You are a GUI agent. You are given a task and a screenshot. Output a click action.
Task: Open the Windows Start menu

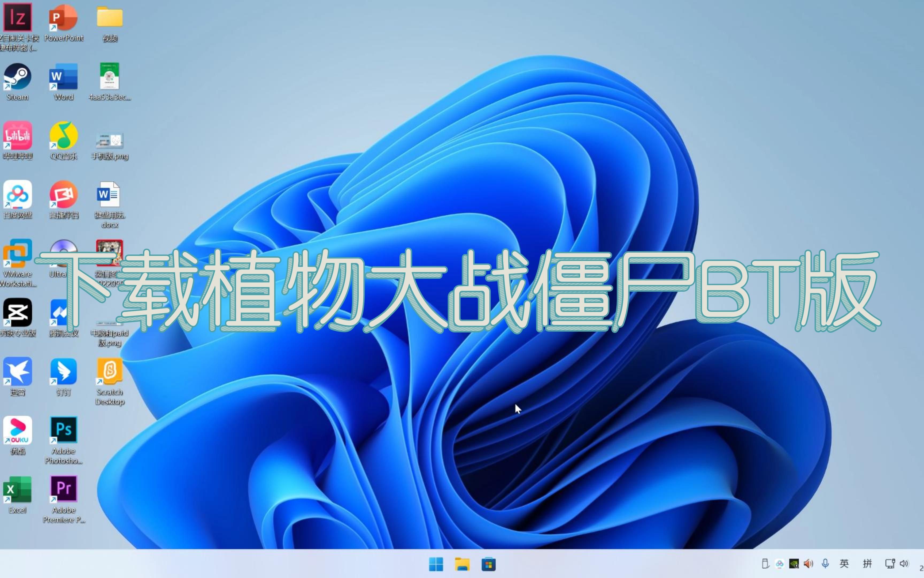(436, 564)
